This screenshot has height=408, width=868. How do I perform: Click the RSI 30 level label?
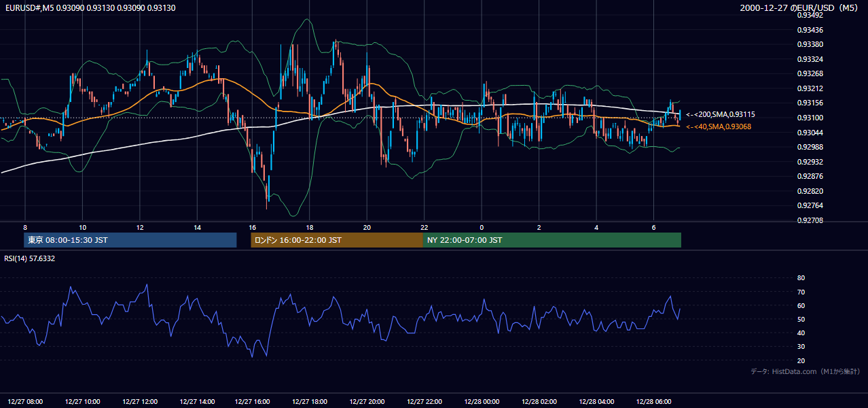point(801,347)
